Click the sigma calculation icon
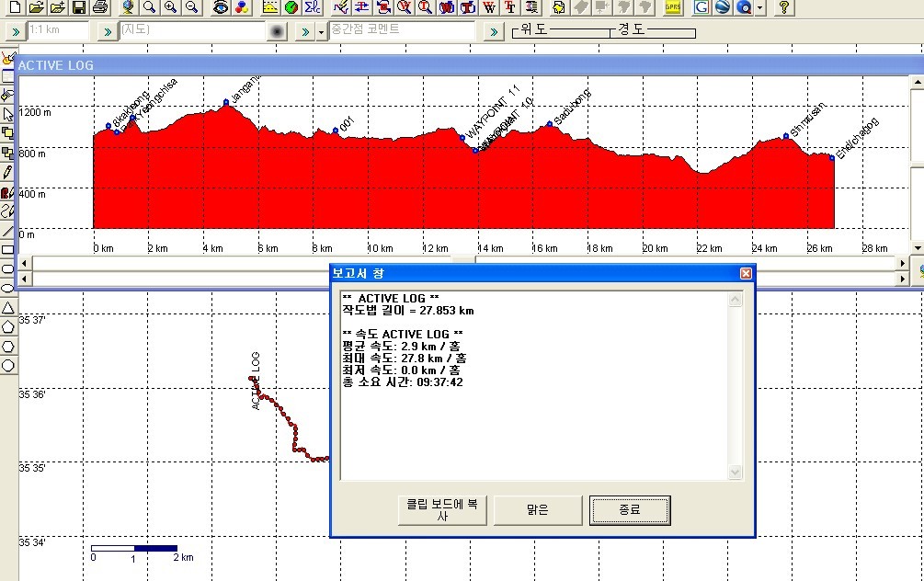The image size is (924, 581). point(313,7)
